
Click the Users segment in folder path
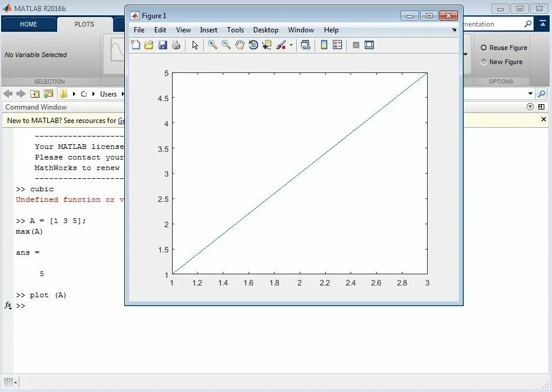(x=108, y=94)
